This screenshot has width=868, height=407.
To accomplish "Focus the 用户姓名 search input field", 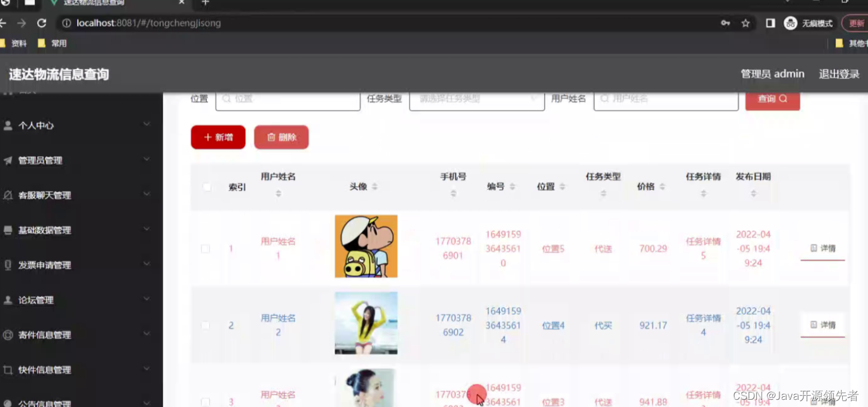I will [x=666, y=99].
